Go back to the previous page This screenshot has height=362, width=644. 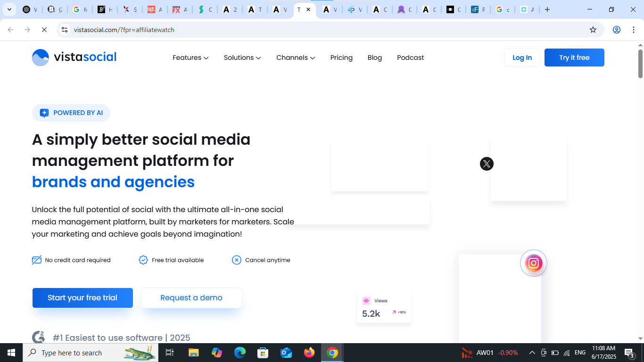[x=10, y=30]
